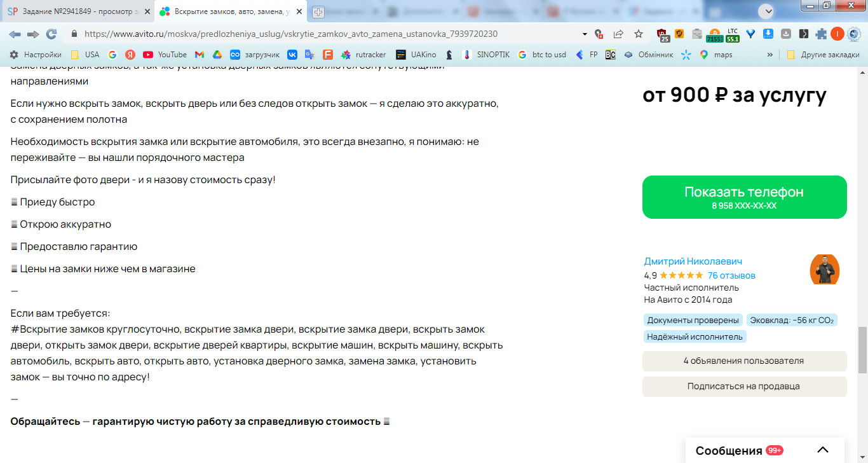
Task: Click the Эковклад: −56 кг CO₂ badge
Action: [x=791, y=320]
